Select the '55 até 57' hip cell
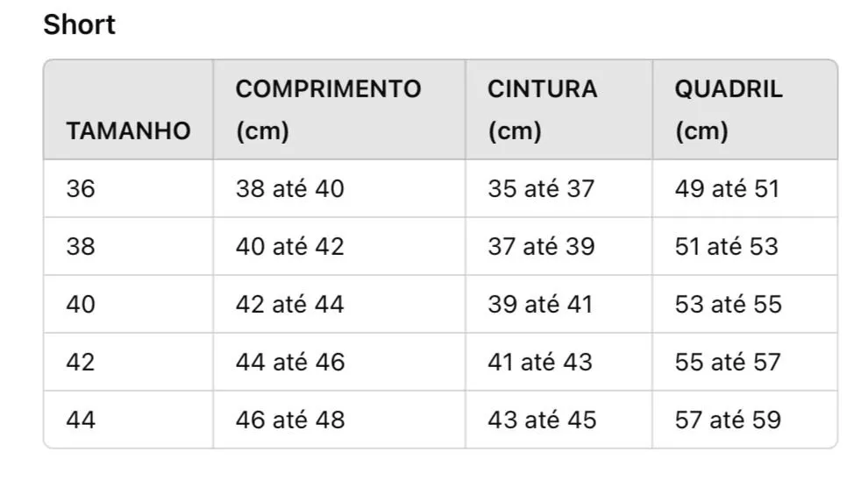Viewport: 868px width, 487px height. 745,362
